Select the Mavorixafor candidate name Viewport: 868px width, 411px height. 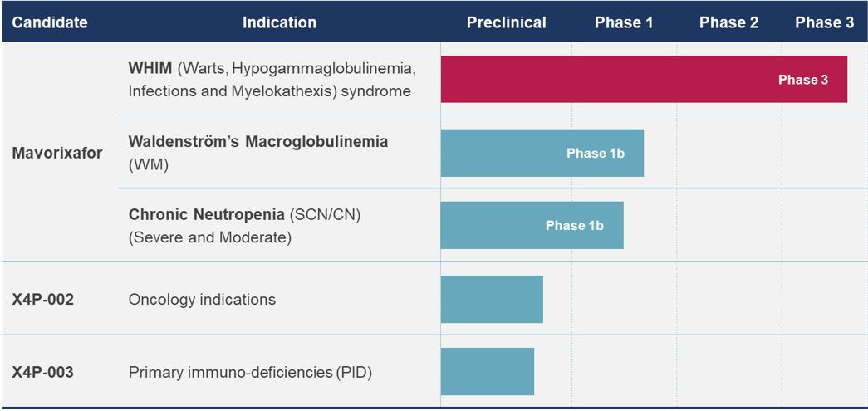(x=57, y=153)
